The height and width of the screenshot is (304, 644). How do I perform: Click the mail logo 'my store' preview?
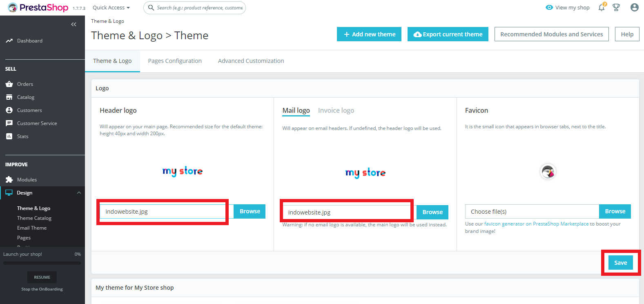365,173
